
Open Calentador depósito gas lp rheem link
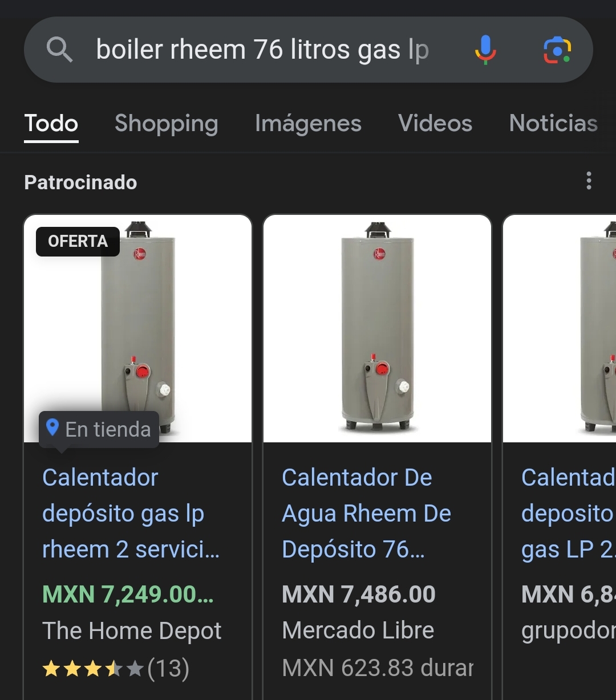click(x=131, y=514)
